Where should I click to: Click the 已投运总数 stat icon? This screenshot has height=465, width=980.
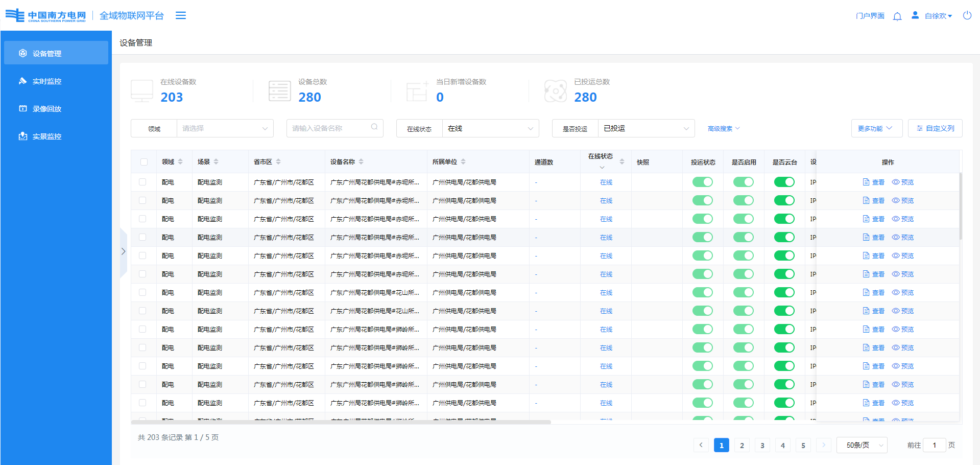[556, 91]
